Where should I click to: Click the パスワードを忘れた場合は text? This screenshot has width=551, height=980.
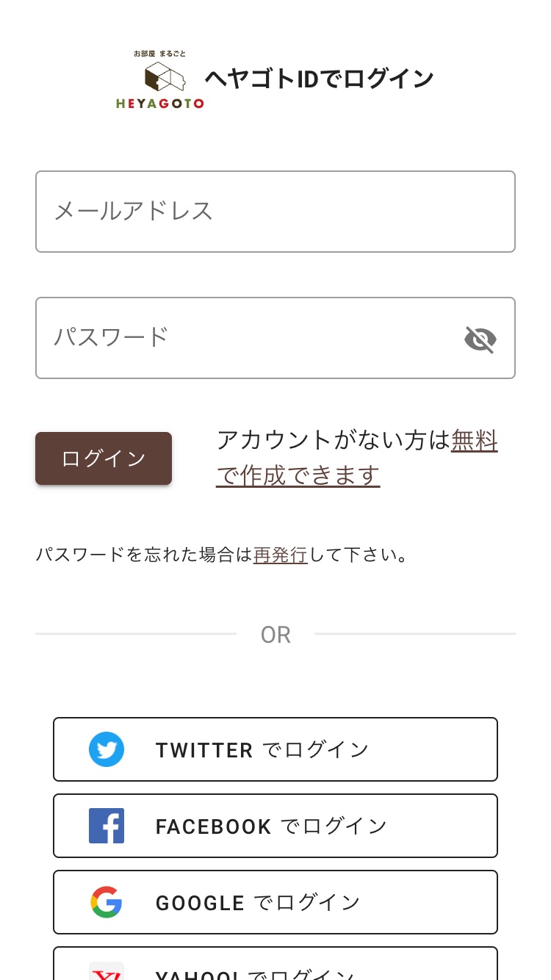point(145,555)
